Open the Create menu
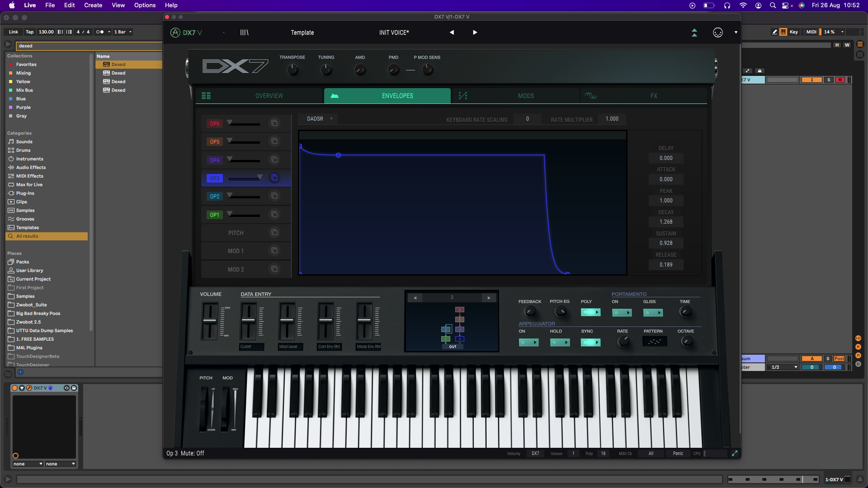Image resolution: width=868 pixels, height=488 pixels. [93, 5]
